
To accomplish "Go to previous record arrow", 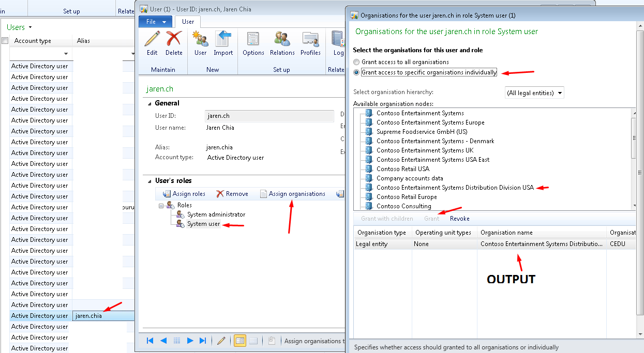I will pyautogui.click(x=163, y=341).
